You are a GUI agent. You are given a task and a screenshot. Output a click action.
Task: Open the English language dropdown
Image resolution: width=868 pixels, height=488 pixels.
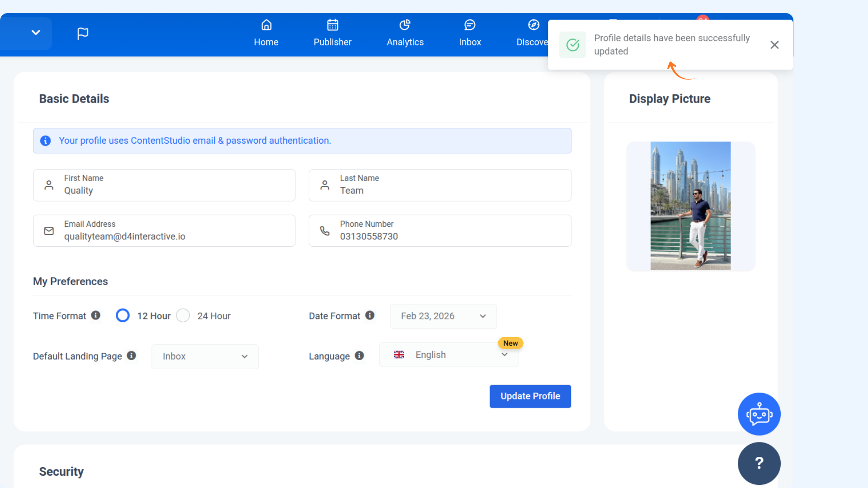(x=448, y=355)
